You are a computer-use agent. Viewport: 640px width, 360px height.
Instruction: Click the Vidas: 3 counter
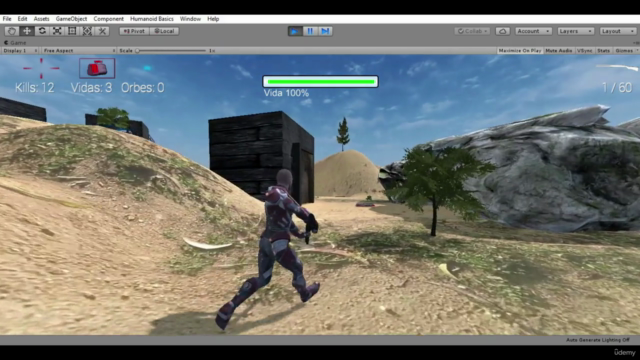(91, 88)
